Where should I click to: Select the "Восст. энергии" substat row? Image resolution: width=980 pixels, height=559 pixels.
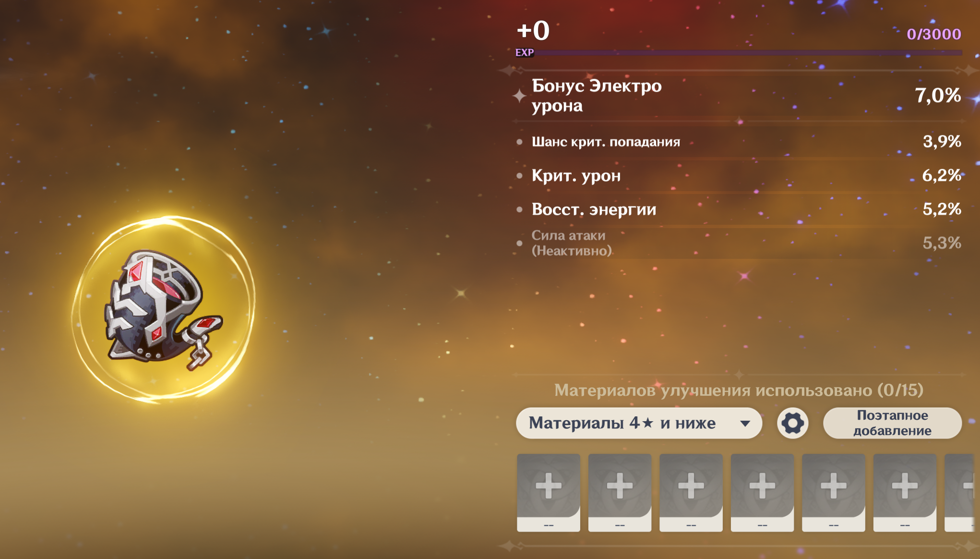tap(594, 209)
